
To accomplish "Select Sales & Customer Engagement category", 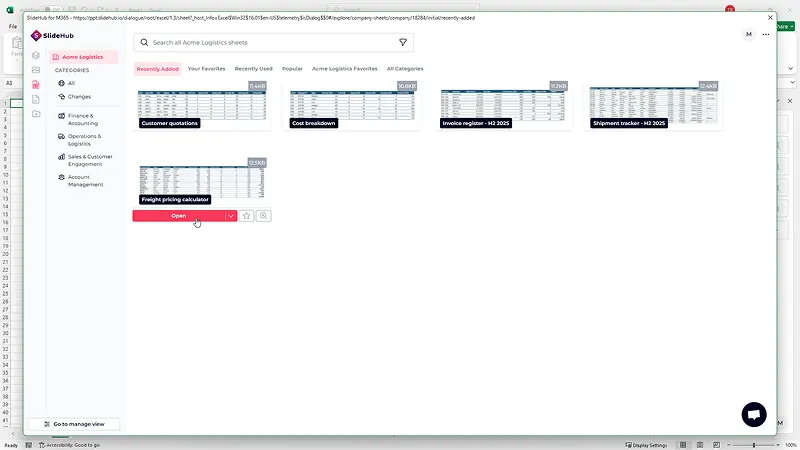I will [x=85, y=160].
